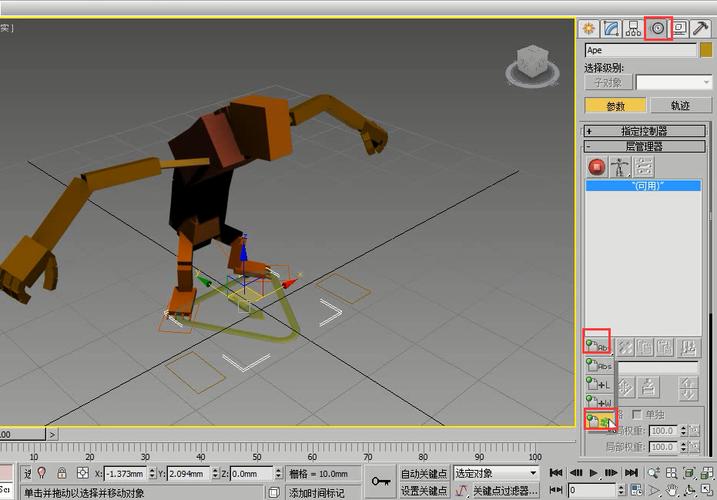Image resolution: width=717 pixels, height=500 pixels.
Task: Click the layer name input field
Action: pos(658,367)
